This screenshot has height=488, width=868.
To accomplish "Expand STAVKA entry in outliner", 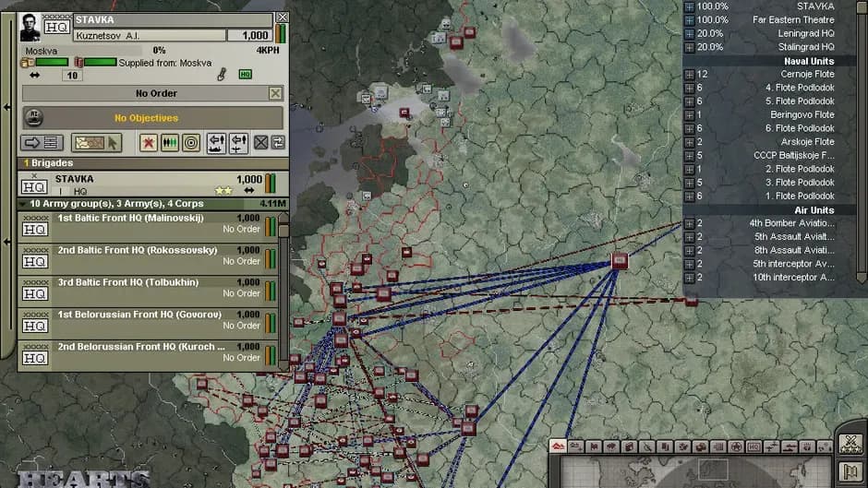I will pos(689,6).
